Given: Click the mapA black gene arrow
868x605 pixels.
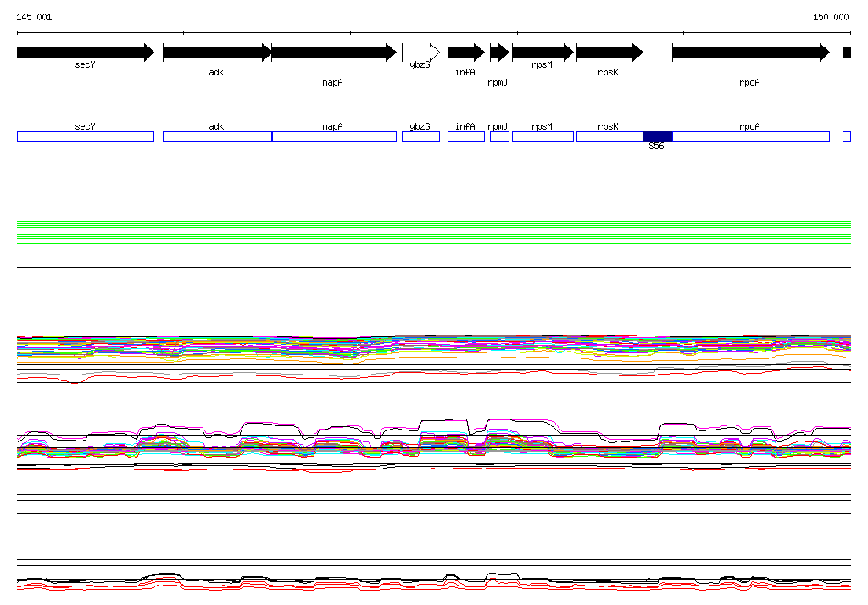Looking at the screenshot, I should [x=334, y=53].
